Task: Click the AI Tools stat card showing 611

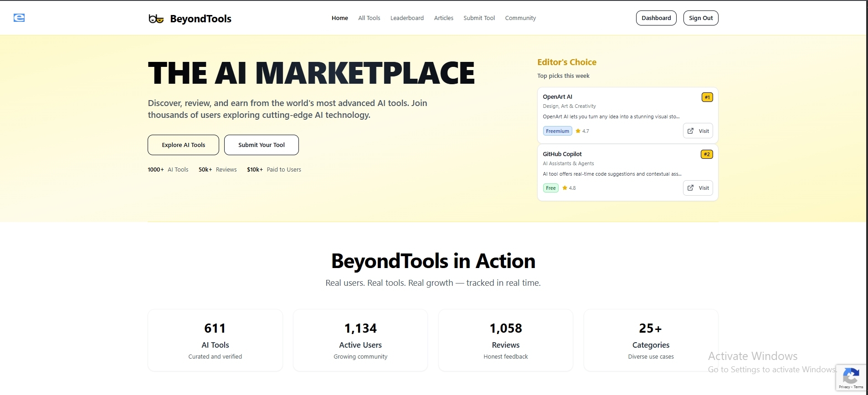Action: pos(215,340)
